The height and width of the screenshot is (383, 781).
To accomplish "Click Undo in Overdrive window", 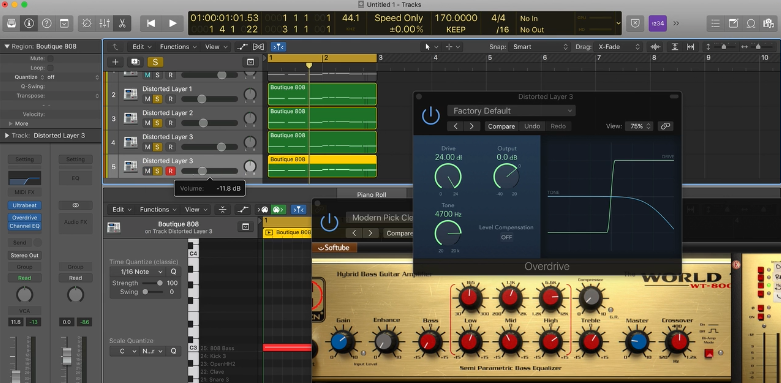I will tap(532, 127).
